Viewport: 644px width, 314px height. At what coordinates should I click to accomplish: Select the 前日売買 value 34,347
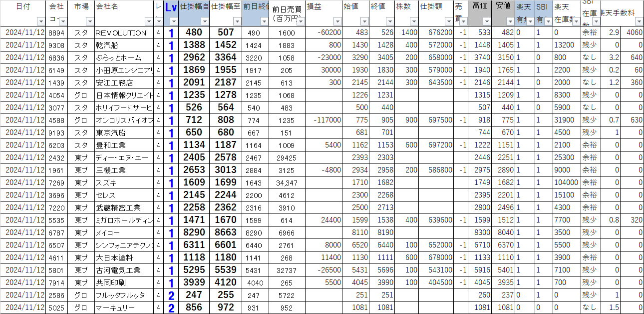click(x=287, y=182)
